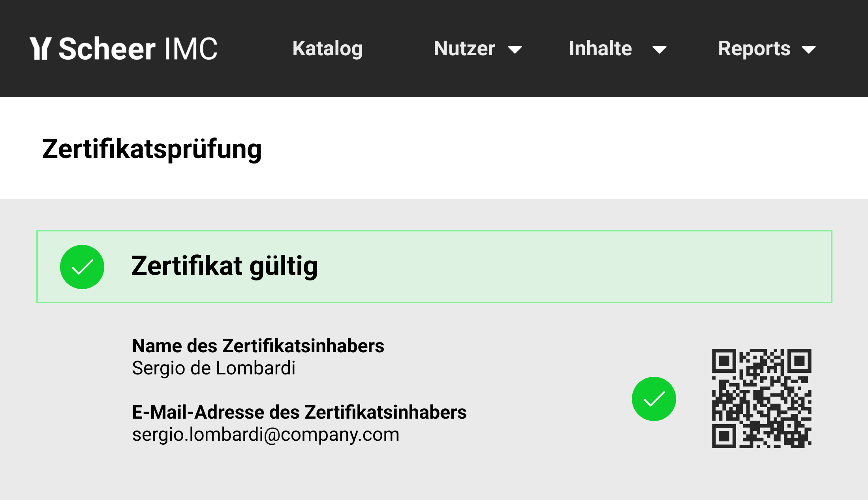
Task: Click the email sergio.lombardi@company.com
Action: (x=265, y=434)
